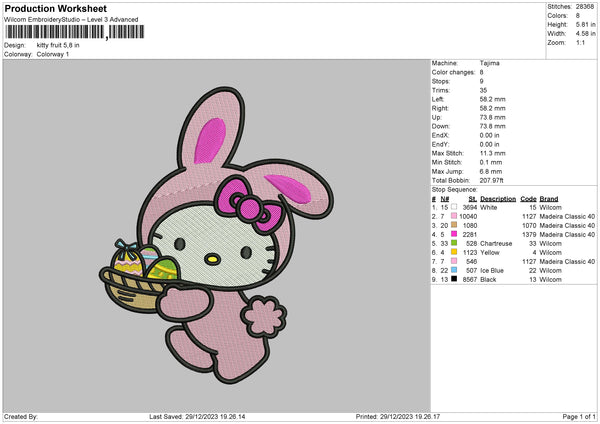
Task: Click 'Madeira Classic 40' brand in row 4
Action: (567, 235)
